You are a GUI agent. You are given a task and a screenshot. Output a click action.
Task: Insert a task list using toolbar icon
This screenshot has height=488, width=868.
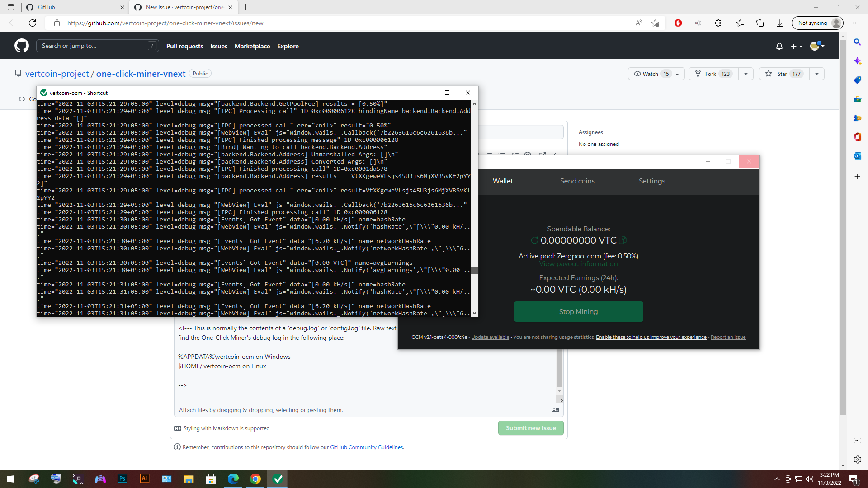click(515, 155)
